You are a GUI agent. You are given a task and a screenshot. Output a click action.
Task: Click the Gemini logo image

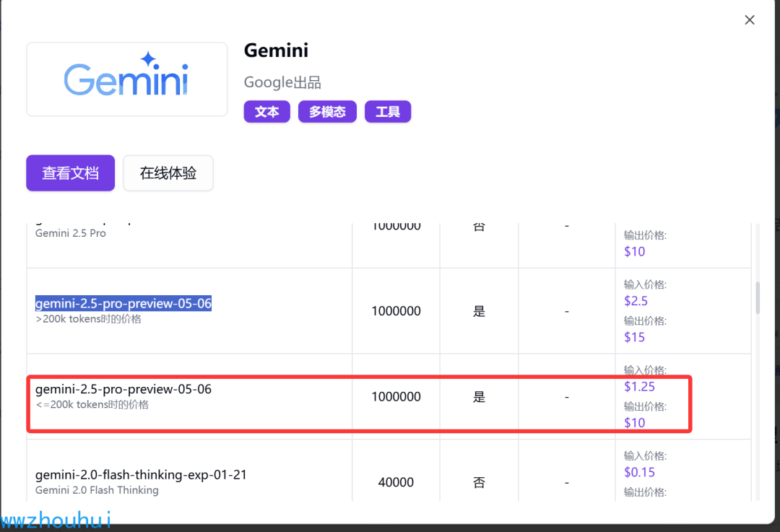[x=127, y=79]
